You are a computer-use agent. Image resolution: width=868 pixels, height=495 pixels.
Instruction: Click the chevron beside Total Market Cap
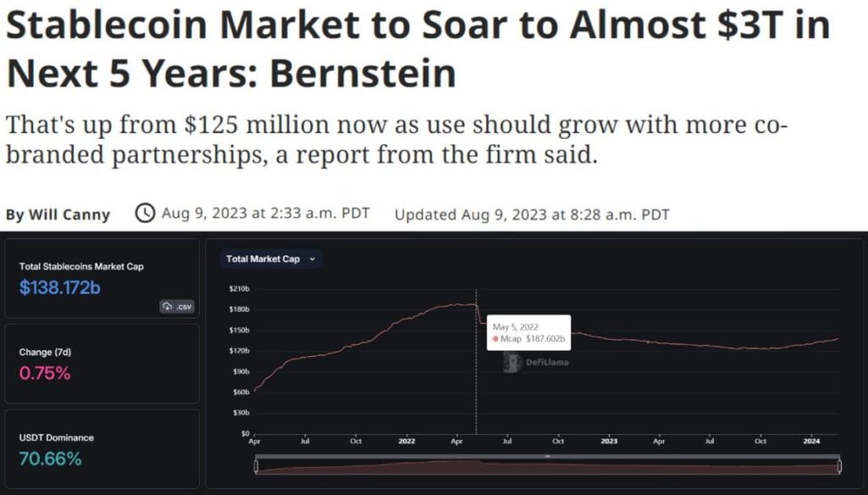312,259
